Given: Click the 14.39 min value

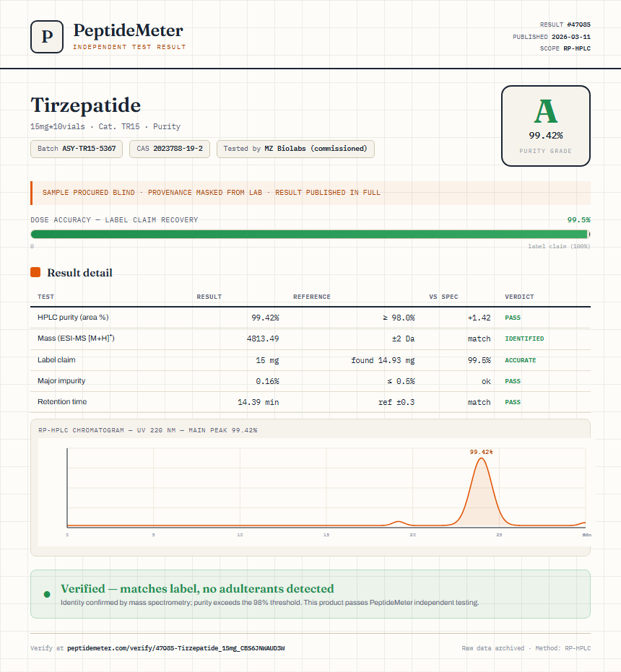Looking at the screenshot, I should (259, 402).
